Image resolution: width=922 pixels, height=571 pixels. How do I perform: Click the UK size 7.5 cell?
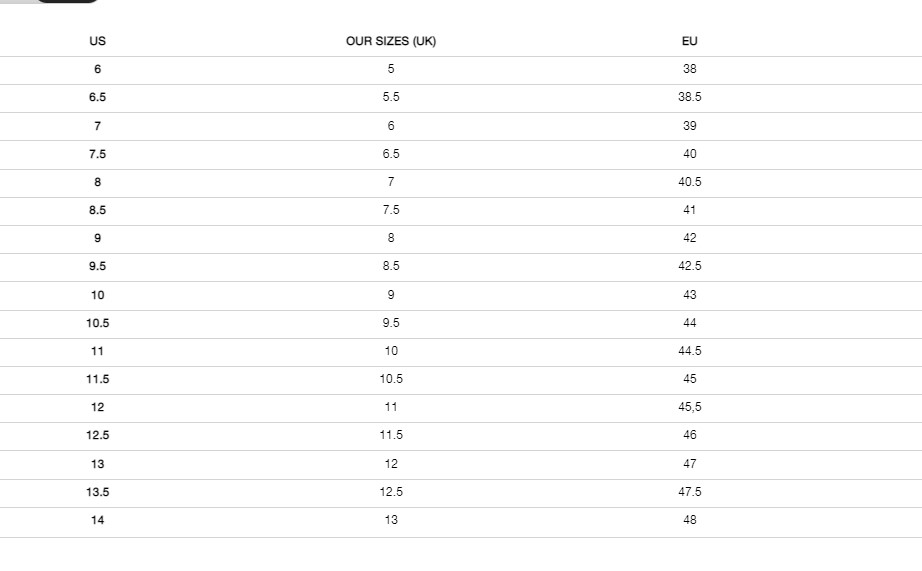click(391, 210)
